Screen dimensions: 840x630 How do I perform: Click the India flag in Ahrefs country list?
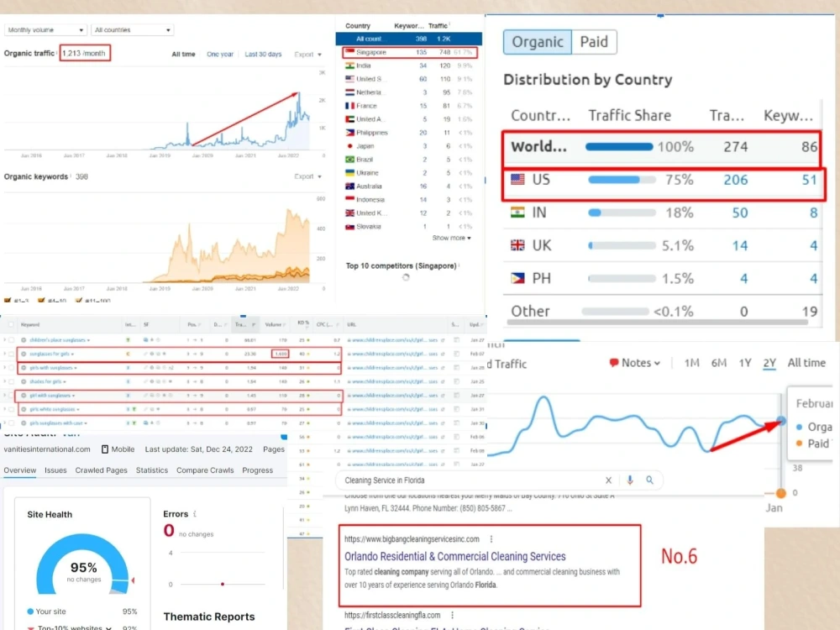(349, 66)
